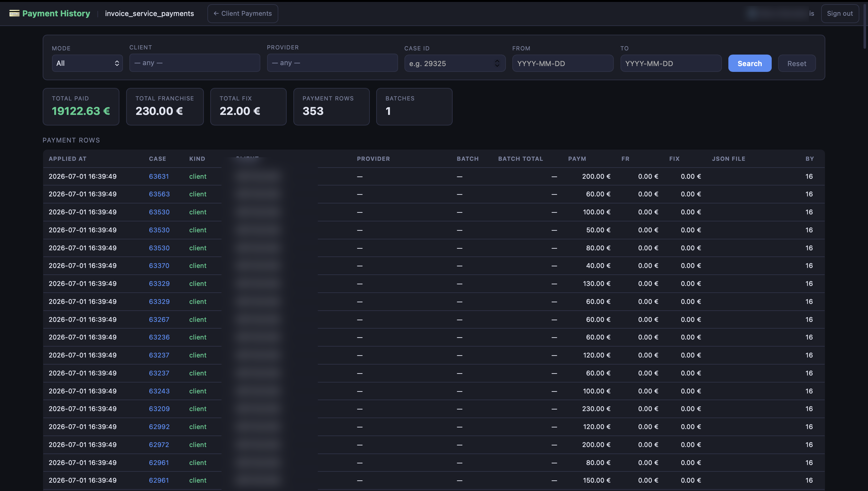Focus the From date field
Image resolution: width=868 pixels, height=491 pixels.
(562, 63)
